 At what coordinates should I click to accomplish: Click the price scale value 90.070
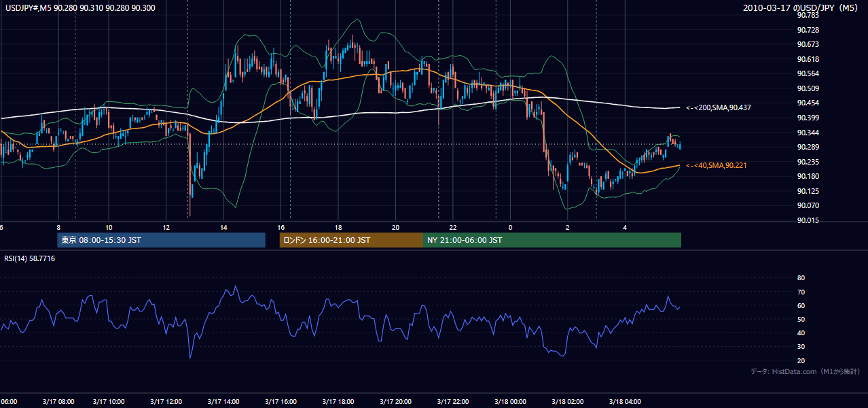[x=808, y=205]
